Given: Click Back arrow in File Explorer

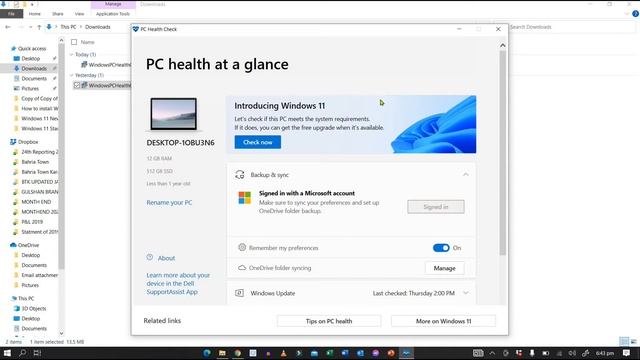Looking at the screenshot, I should click(8, 27).
